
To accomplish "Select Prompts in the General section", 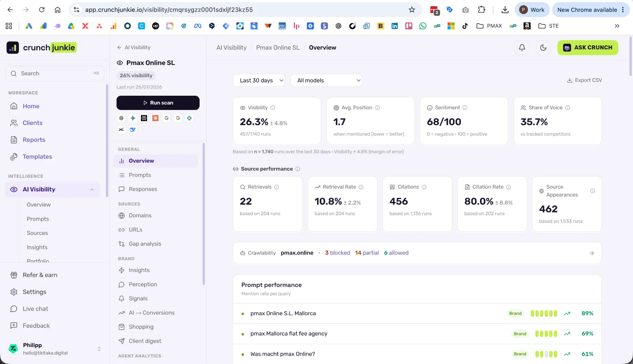I will pyautogui.click(x=140, y=175).
